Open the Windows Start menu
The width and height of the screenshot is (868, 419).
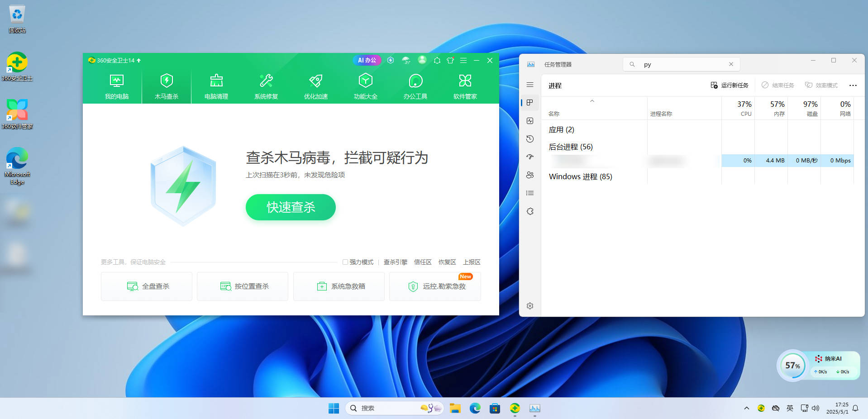(334, 408)
